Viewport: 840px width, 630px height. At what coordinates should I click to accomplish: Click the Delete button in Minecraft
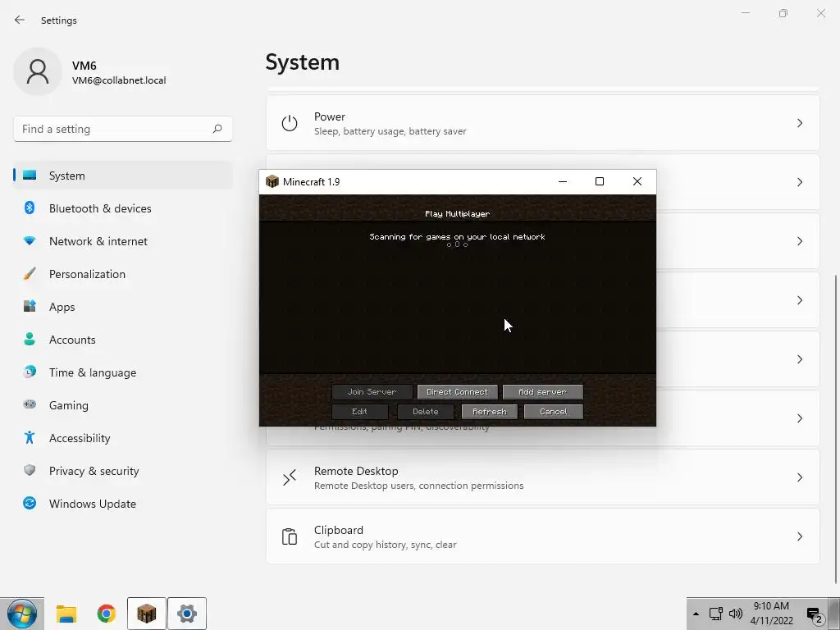426,412
